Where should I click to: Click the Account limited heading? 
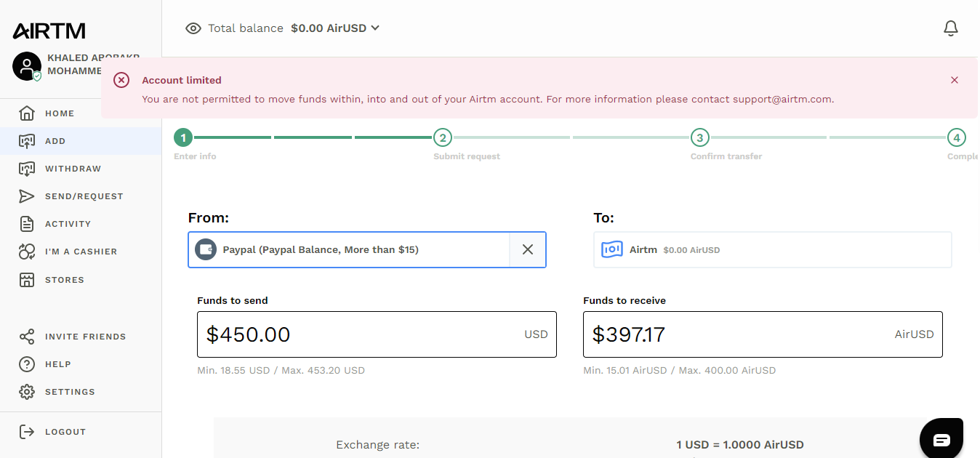click(x=182, y=80)
